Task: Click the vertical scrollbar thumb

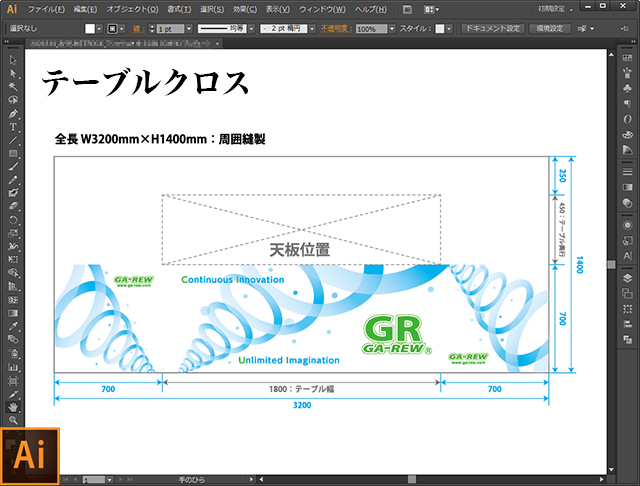Action: (x=611, y=264)
